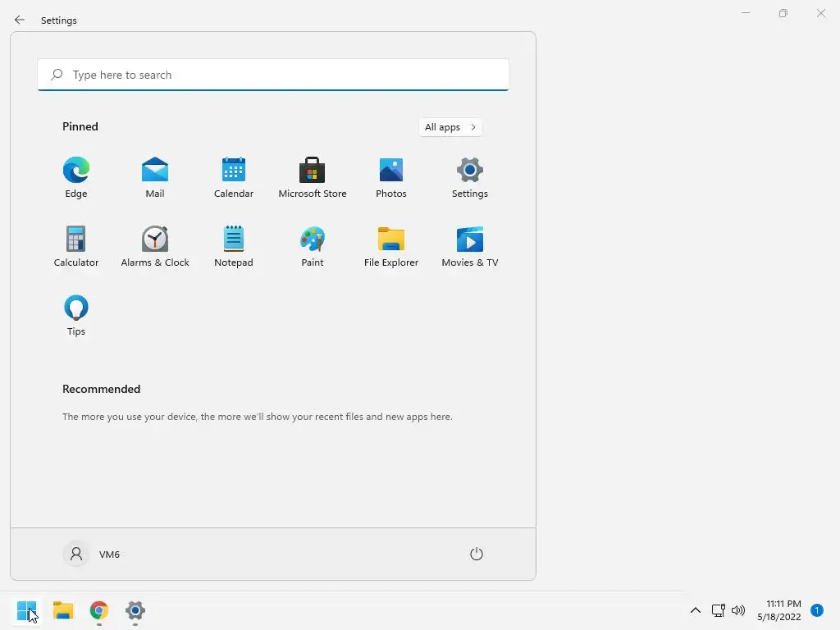This screenshot has height=630, width=840.
Task: Launch the Mail app
Action: click(155, 178)
